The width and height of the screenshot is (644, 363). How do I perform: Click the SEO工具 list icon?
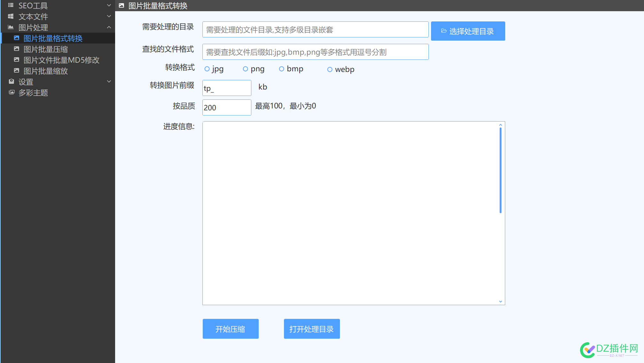(11, 5)
